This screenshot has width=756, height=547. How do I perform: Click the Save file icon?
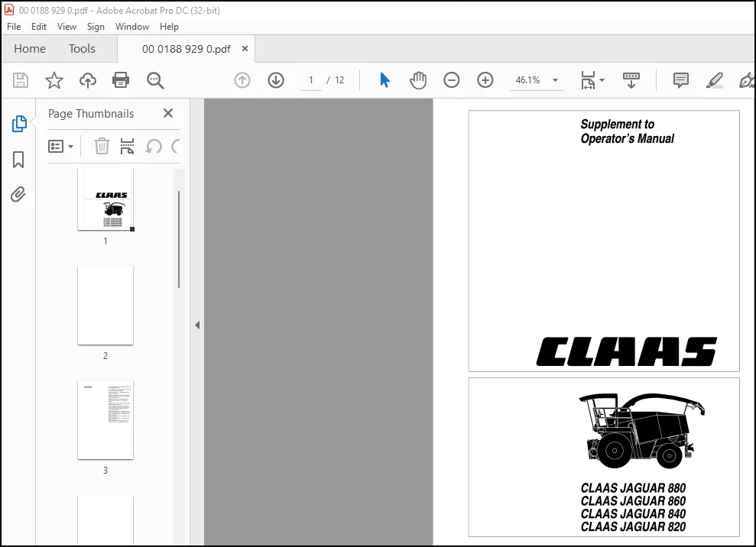pos(20,80)
